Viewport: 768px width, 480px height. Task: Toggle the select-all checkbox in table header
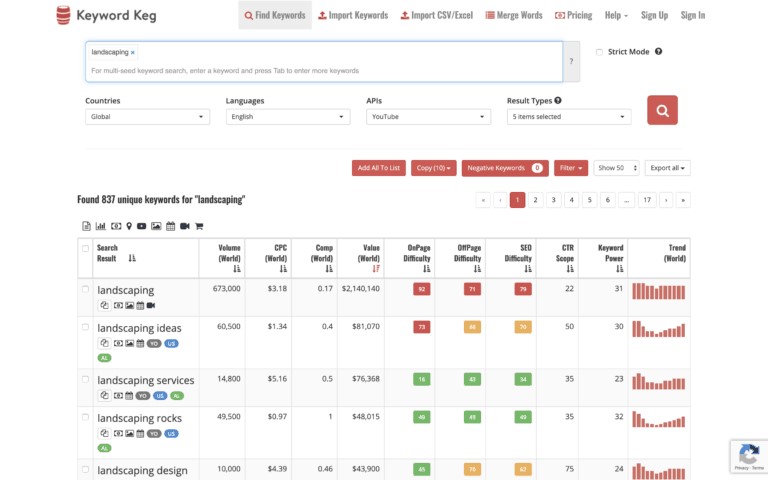click(x=85, y=248)
